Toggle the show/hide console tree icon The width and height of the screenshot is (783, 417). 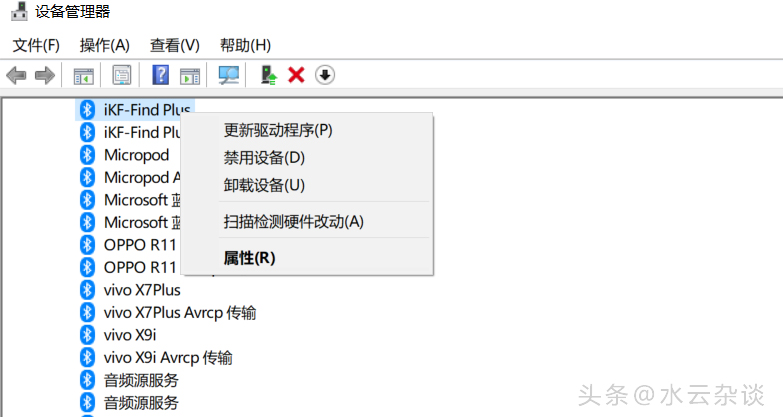83,76
